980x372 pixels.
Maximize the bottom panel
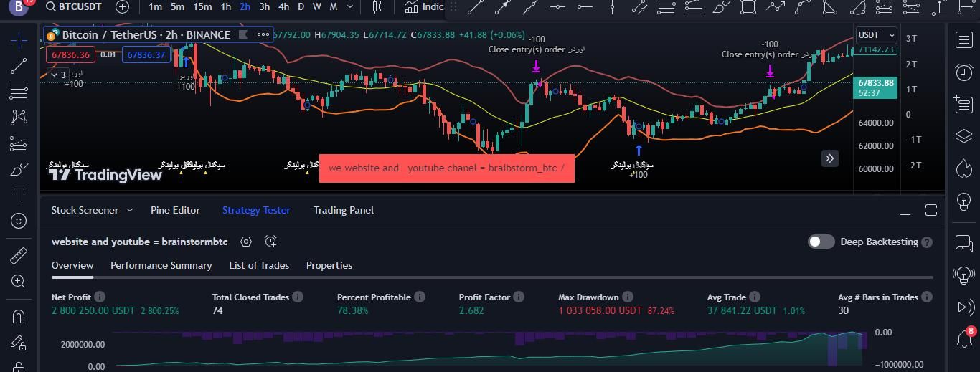click(x=931, y=210)
